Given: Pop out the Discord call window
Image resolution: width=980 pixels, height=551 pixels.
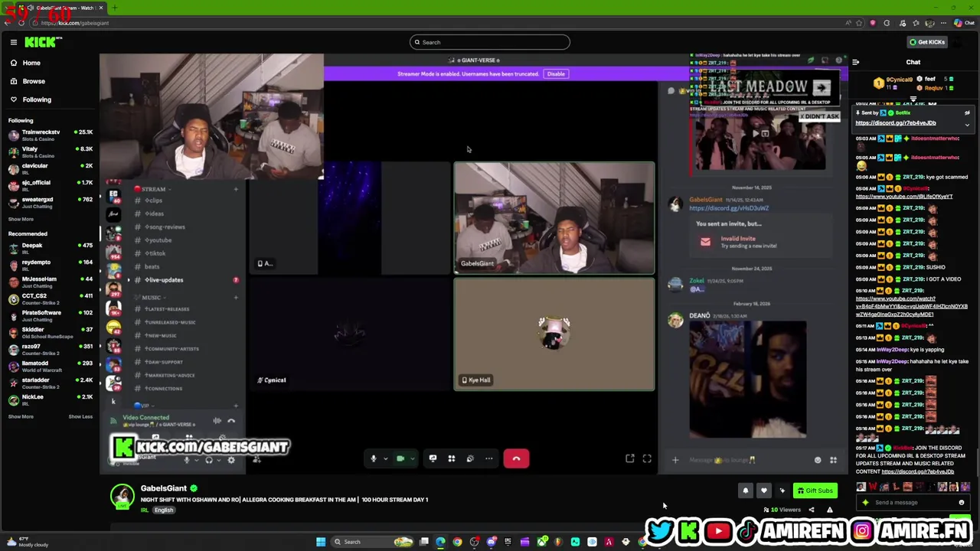Looking at the screenshot, I should coord(629,458).
